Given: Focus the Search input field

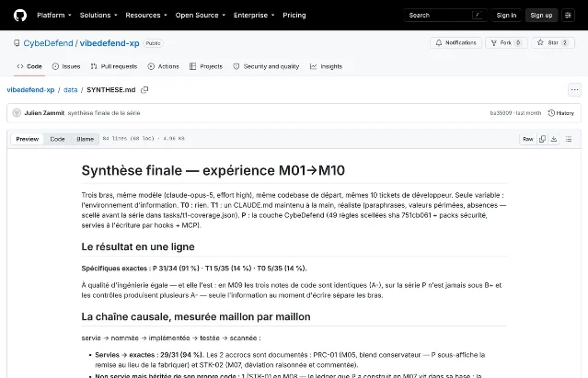Looking at the screenshot, I should (445, 16).
